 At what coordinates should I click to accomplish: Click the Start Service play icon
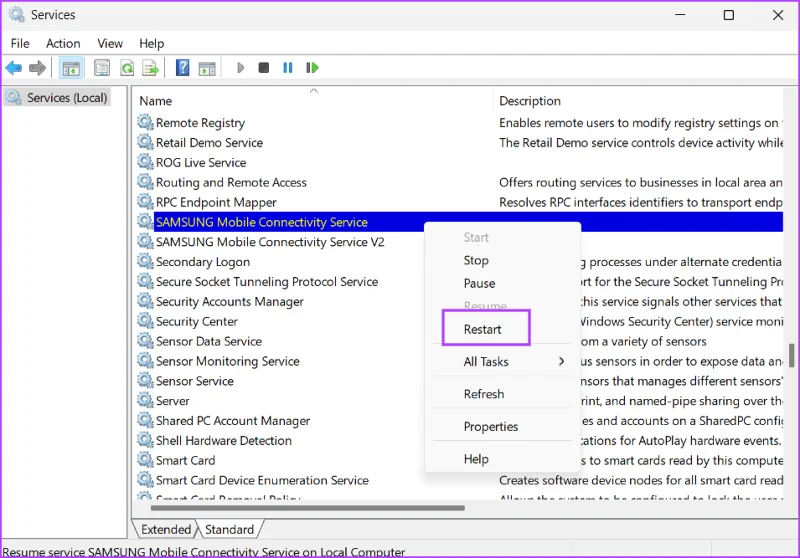[x=240, y=68]
